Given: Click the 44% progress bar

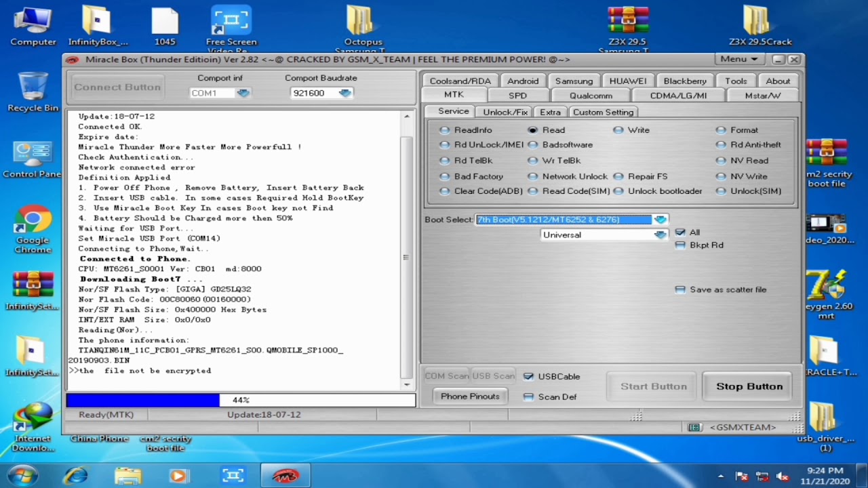Looking at the screenshot, I should click(x=241, y=401).
